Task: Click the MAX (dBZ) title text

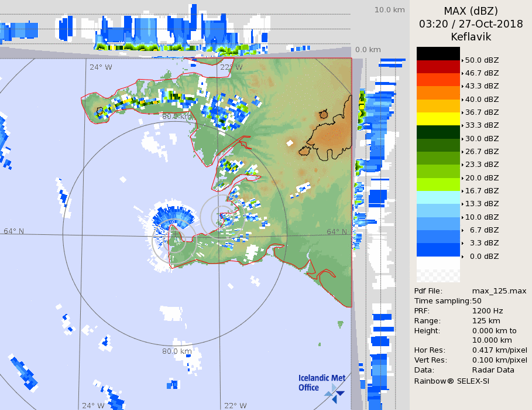Action: click(471, 11)
